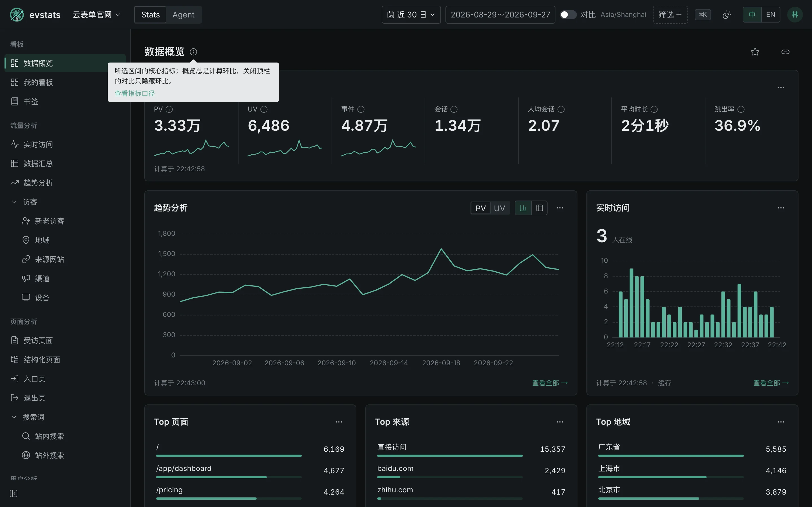
Task: Switch to the Agent tab
Action: (x=183, y=15)
